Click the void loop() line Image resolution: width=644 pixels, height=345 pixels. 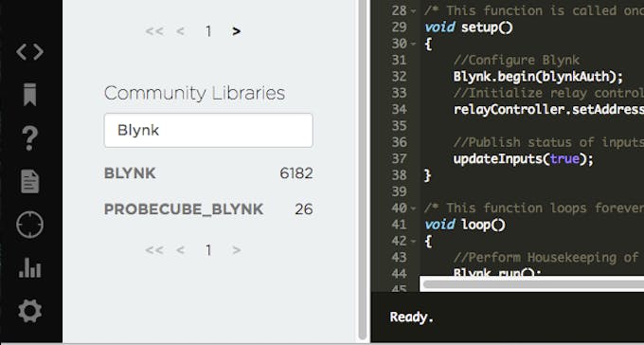(x=465, y=225)
